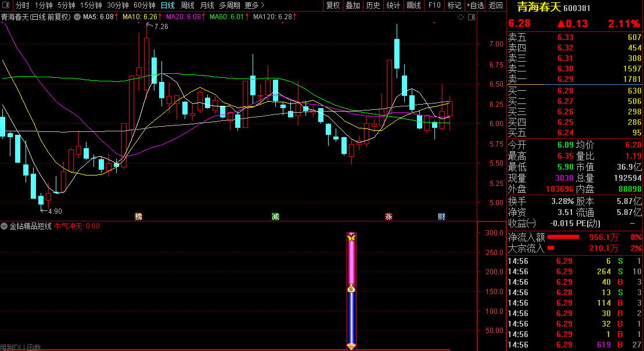
Task: Click the blue 财 marker icon
Action: coord(441,217)
